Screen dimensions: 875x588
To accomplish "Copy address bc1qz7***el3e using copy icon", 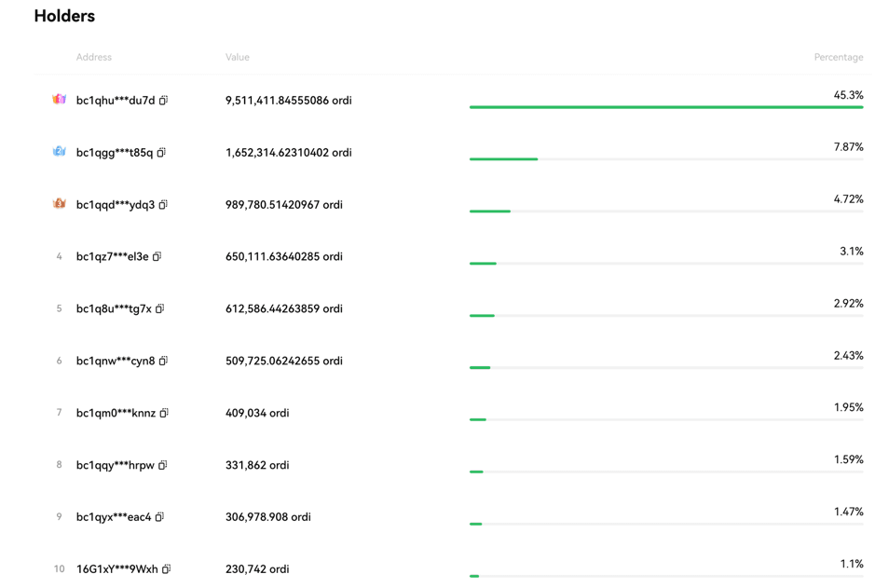I will 157,256.
